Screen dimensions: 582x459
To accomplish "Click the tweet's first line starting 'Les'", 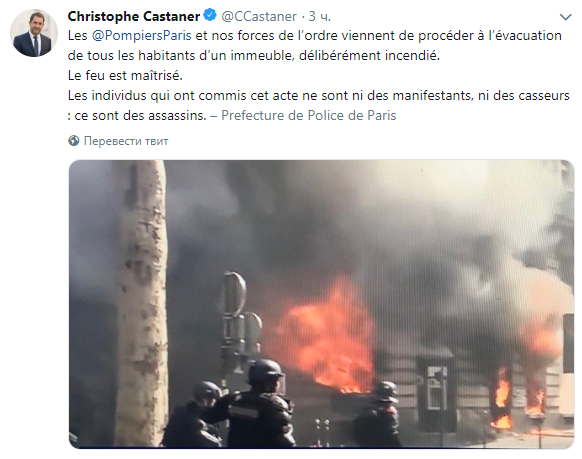I will 315,36.
